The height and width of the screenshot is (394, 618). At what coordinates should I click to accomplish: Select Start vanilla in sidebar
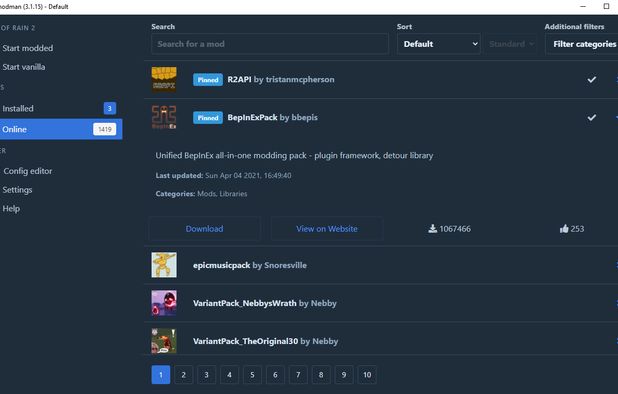click(24, 67)
